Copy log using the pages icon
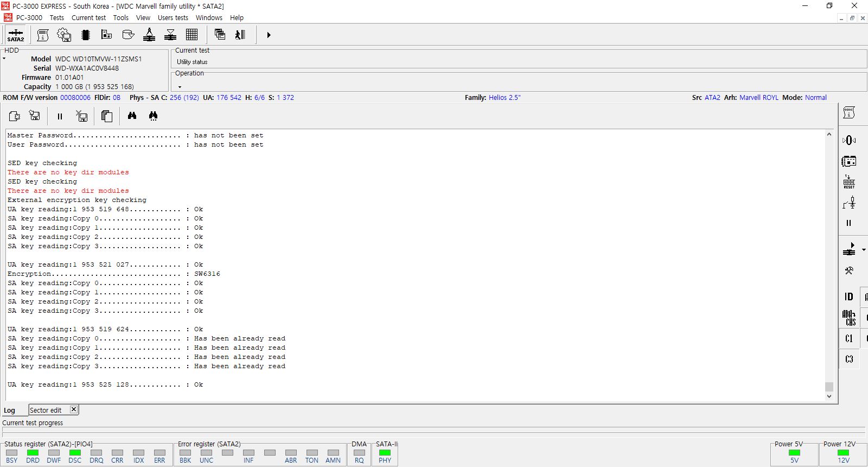This screenshot has width=868, height=467. 107,116
